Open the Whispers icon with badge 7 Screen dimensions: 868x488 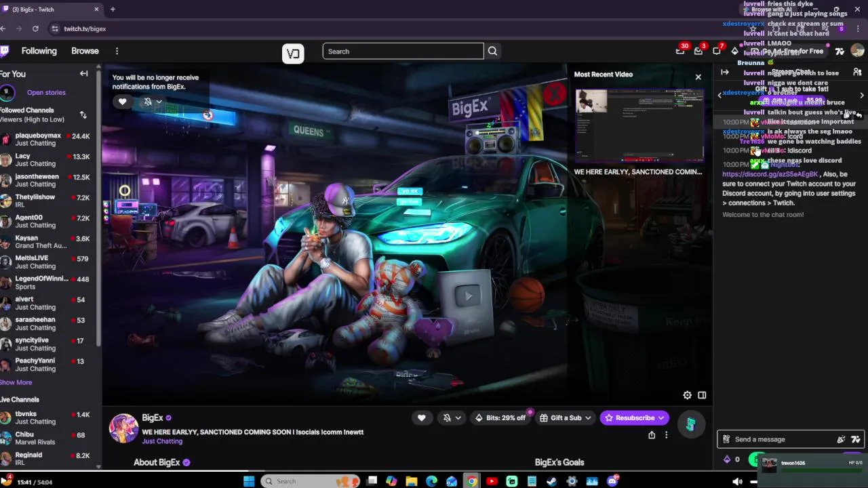717,51
